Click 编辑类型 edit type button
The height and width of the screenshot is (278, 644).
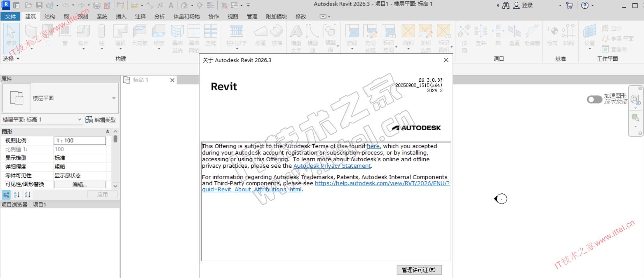100,120
